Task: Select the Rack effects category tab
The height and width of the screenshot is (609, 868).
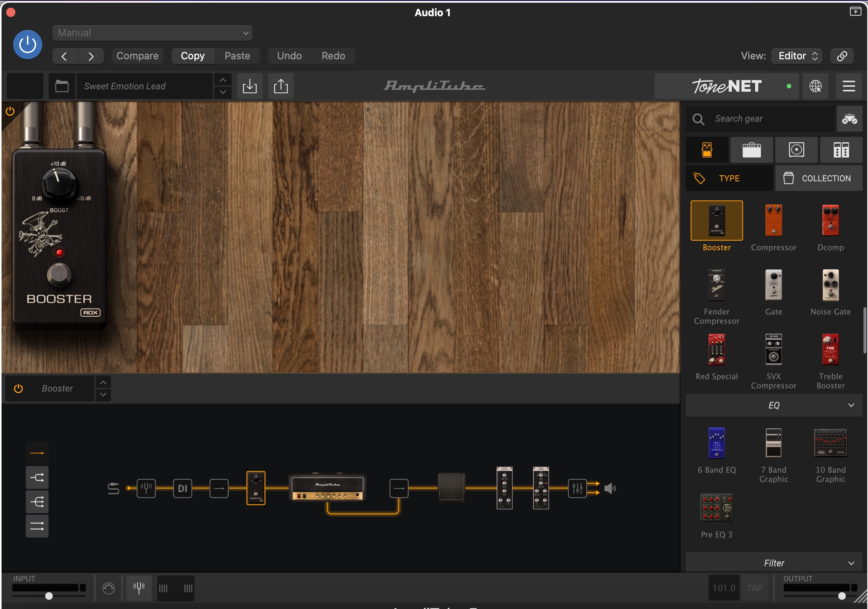Action: pyautogui.click(x=841, y=150)
